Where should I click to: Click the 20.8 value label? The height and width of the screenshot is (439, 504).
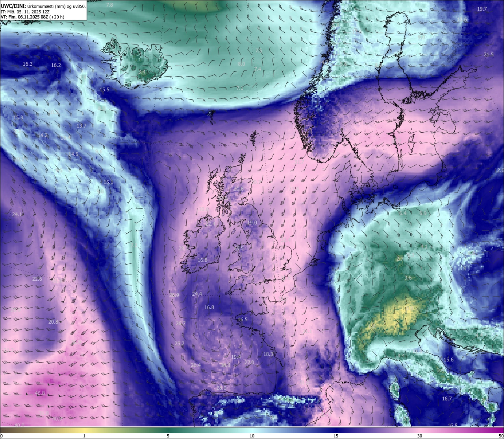point(53,322)
